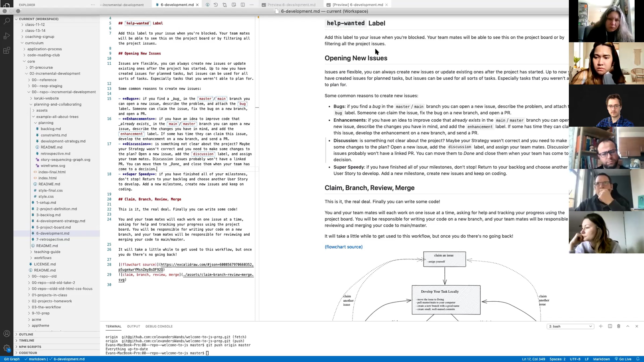Kill terminal with trash icon
The width and height of the screenshot is (644, 362).
click(619, 326)
